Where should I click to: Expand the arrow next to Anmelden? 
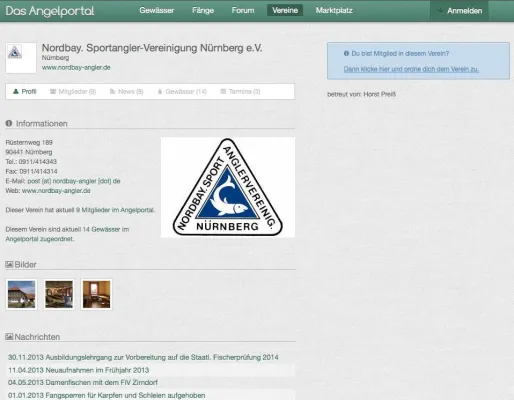(440, 11)
